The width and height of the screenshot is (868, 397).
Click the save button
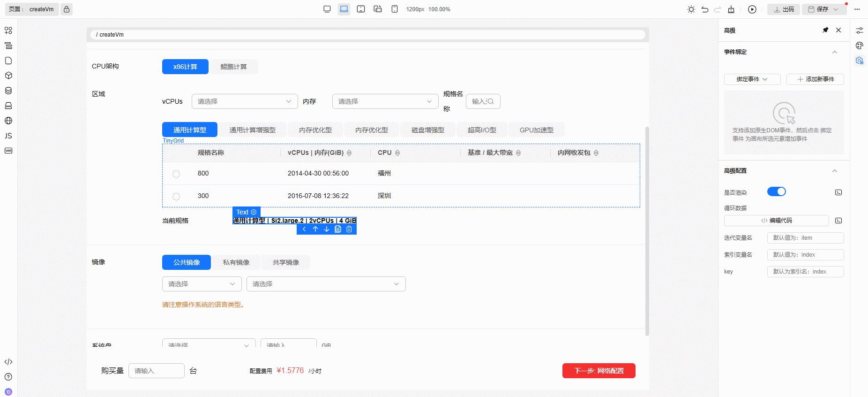click(818, 9)
